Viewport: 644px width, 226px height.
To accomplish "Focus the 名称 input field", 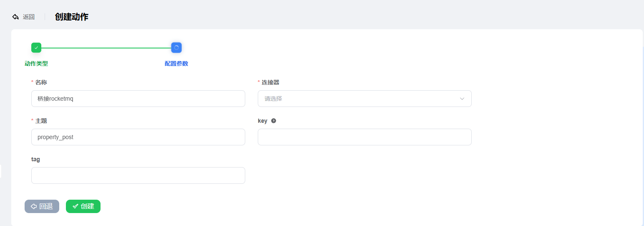I will (x=138, y=99).
